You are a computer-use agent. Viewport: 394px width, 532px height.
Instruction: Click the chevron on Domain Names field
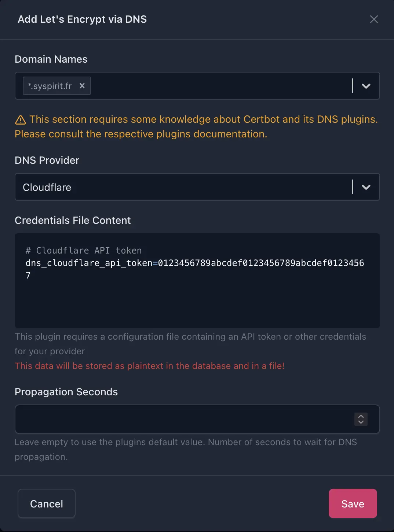(365, 86)
